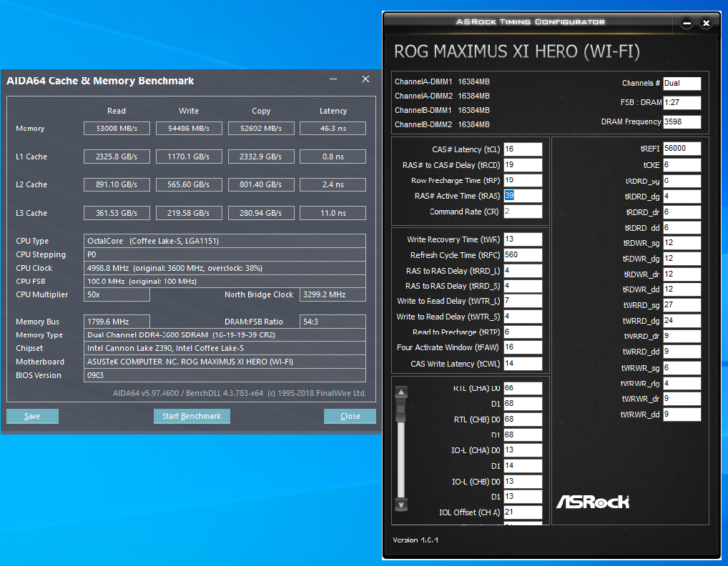Screen dimensions: 728x566
Task: Click the IO-L (CHA) D0 field
Action: coord(523,450)
